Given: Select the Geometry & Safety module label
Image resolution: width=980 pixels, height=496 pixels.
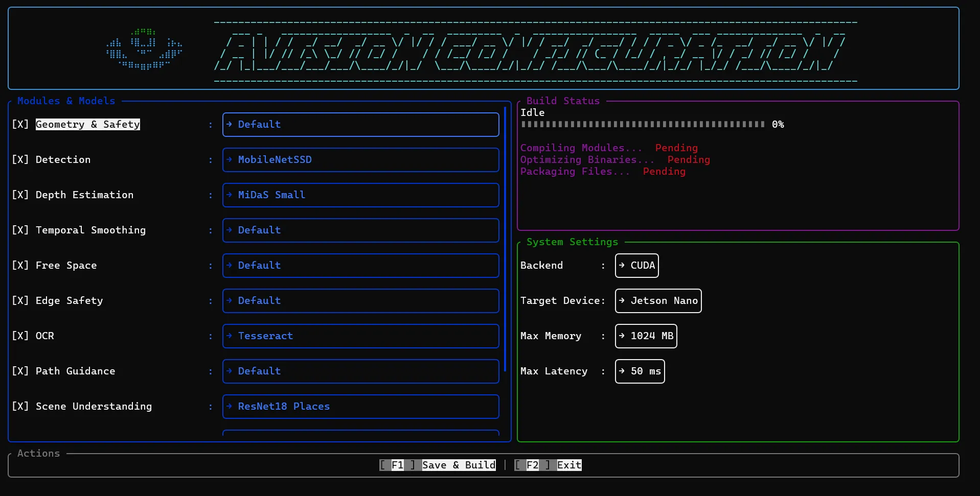Looking at the screenshot, I should [88, 125].
